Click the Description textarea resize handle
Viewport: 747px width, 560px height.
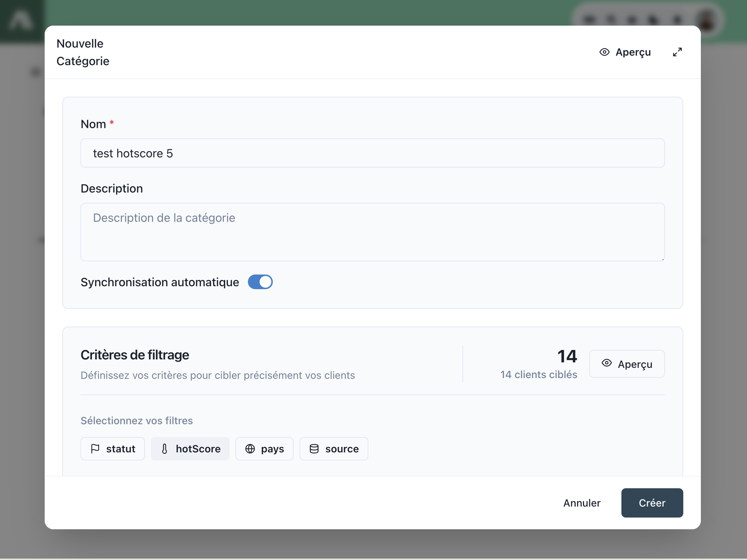[662, 259]
